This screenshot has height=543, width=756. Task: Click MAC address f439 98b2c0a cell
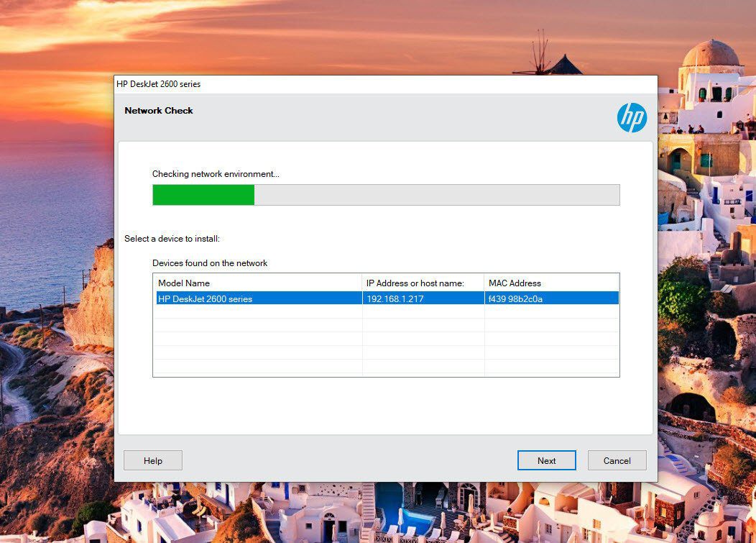(552, 298)
